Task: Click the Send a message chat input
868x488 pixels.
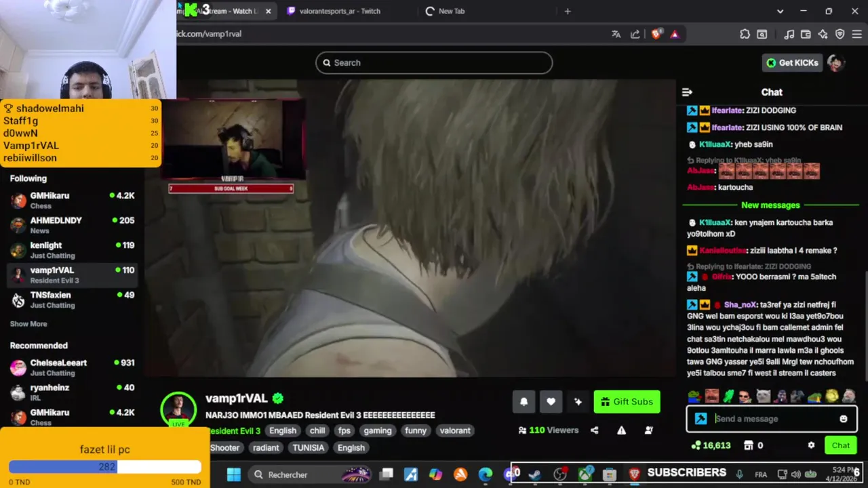Action: [x=772, y=419]
